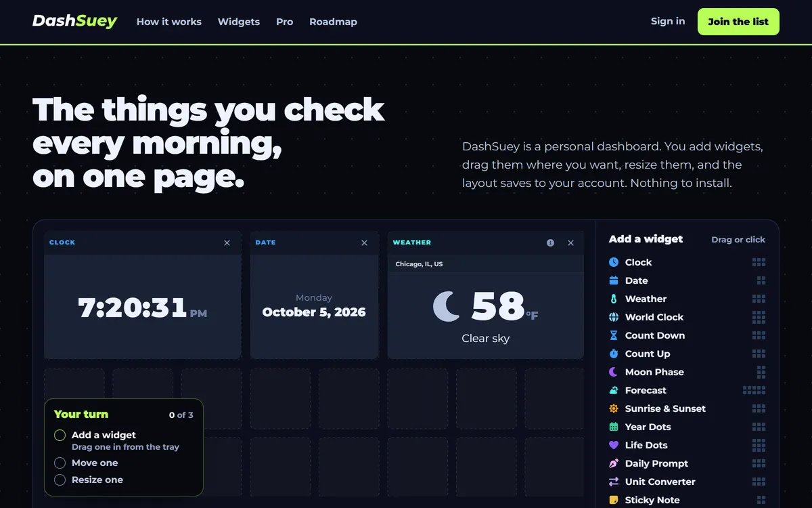Click the Sticky Note icon
Screen dimensions: 812x508
(614, 500)
